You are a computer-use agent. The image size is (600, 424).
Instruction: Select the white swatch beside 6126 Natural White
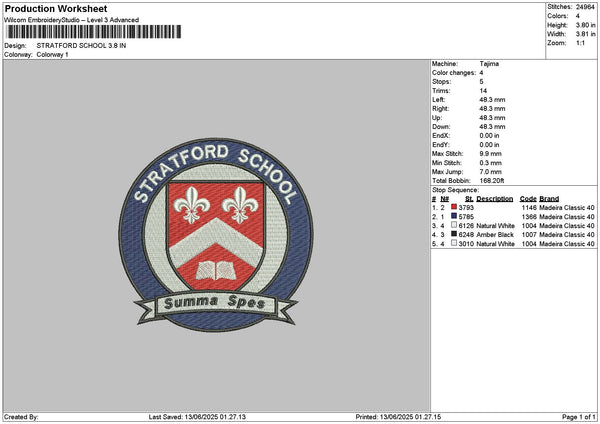454,225
